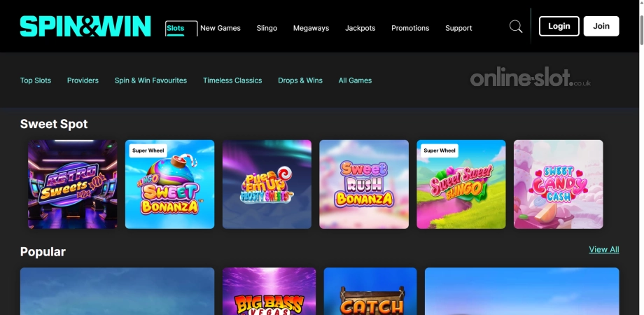Navigate to Jackpots

[360, 28]
